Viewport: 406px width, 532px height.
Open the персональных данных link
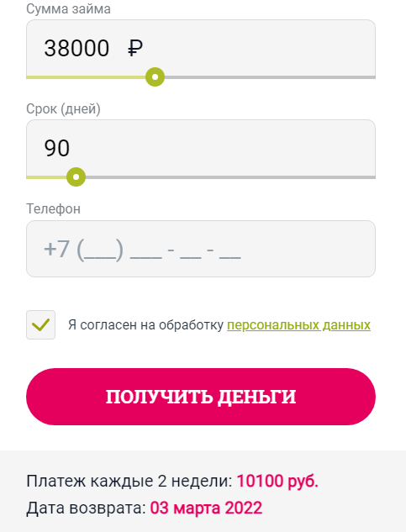(298, 325)
